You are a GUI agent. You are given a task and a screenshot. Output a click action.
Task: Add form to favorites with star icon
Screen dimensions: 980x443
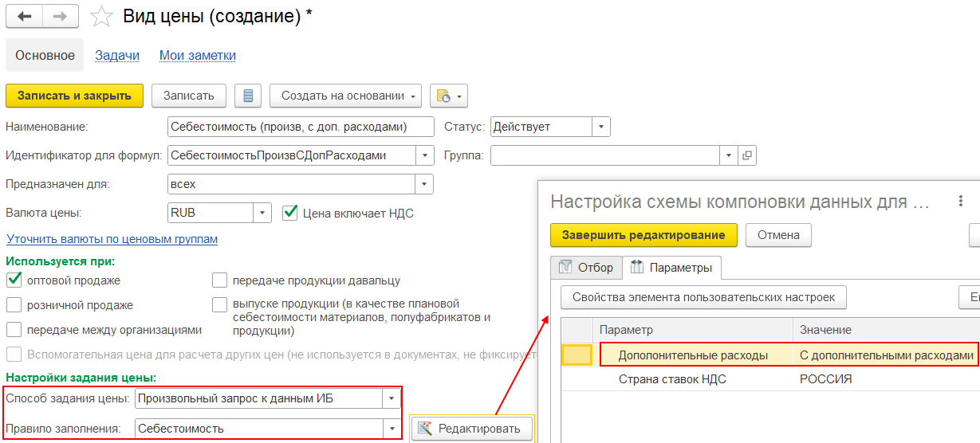click(101, 17)
